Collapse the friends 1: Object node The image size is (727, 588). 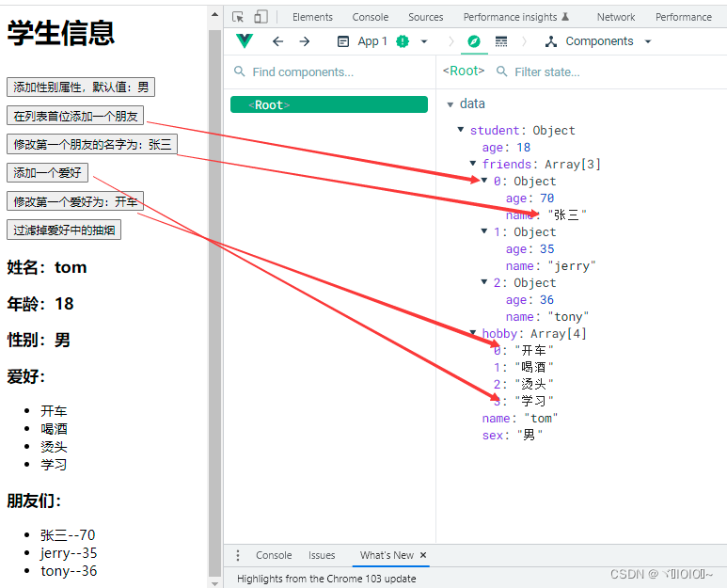(x=484, y=230)
